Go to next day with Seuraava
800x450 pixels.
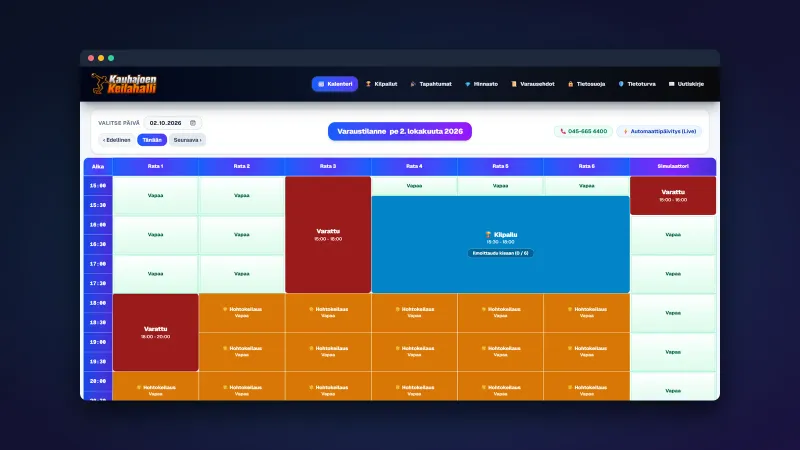(187, 140)
